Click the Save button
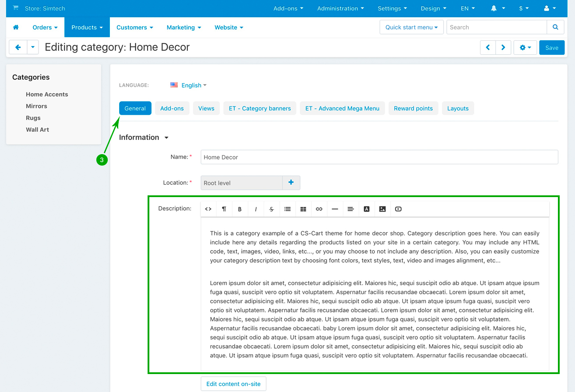575x392 pixels. click(x=551, y=48)
